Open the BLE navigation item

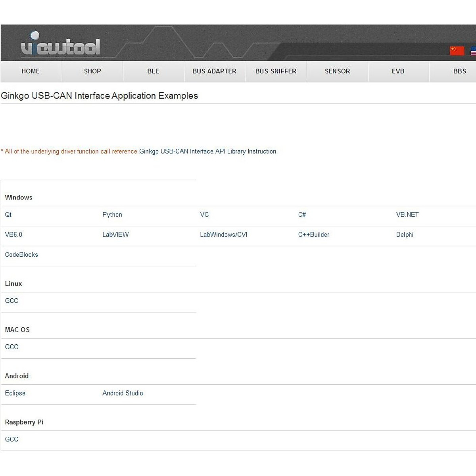pos(153,71)
